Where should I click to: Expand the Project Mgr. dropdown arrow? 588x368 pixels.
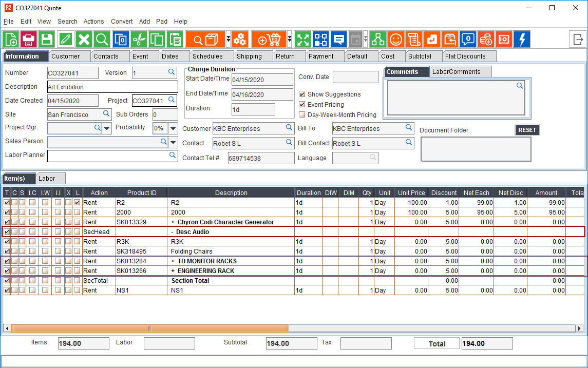pos(107,128)
